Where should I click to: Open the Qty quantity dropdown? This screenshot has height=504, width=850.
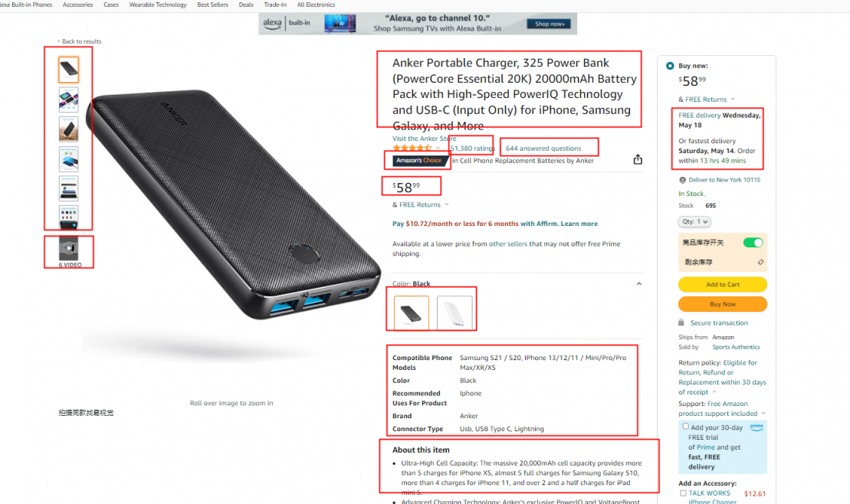[x=694, y=221]
